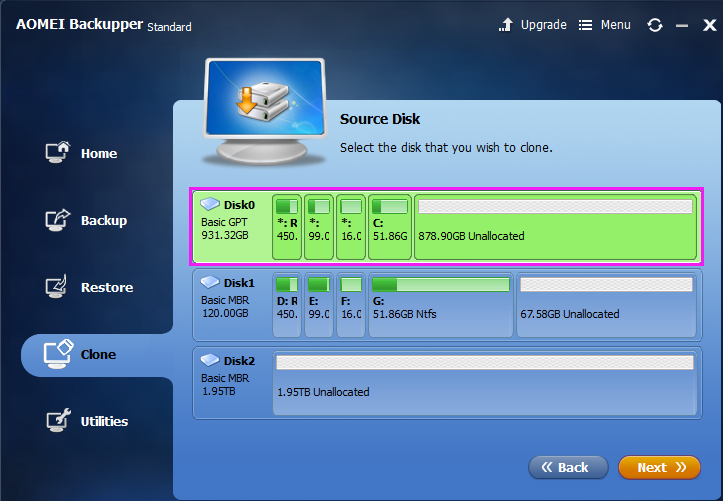Click the Disk1 E: partition block
Viewport: 723px width, 501px height.
(319, 305)
